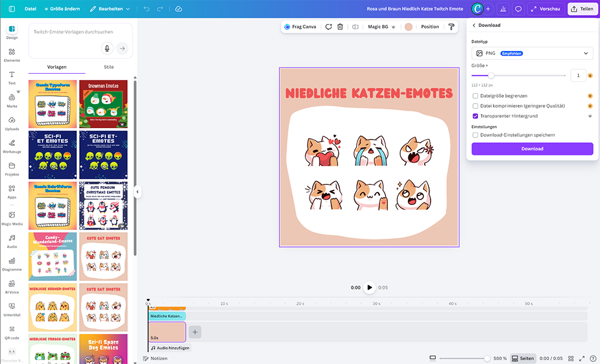Switch to the Stile tab

point(108,66)
